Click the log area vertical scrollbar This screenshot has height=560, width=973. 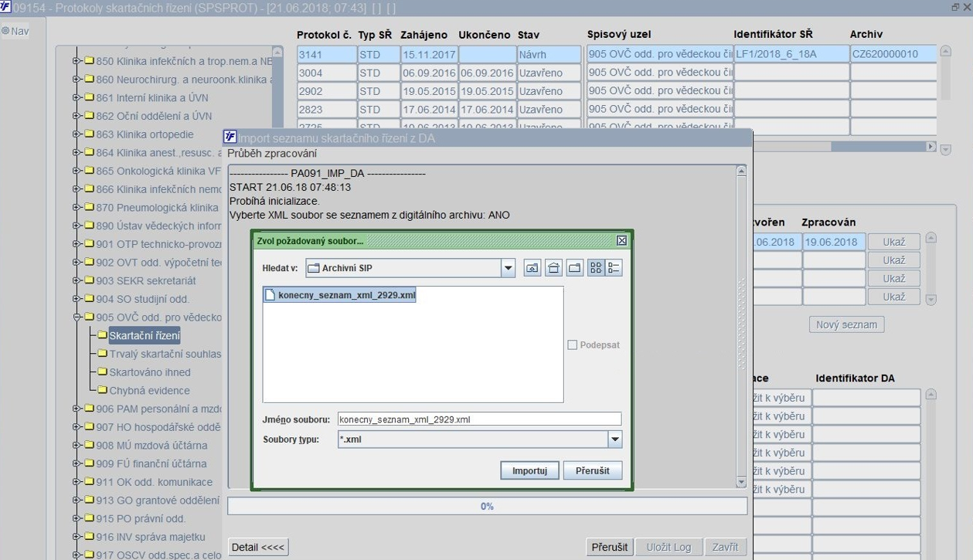click(x=741, y=327)
